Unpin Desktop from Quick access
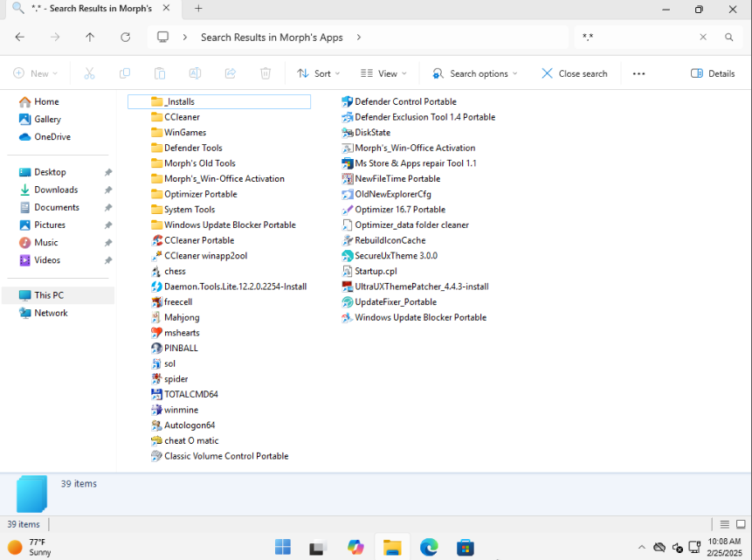 pos(108,172)
